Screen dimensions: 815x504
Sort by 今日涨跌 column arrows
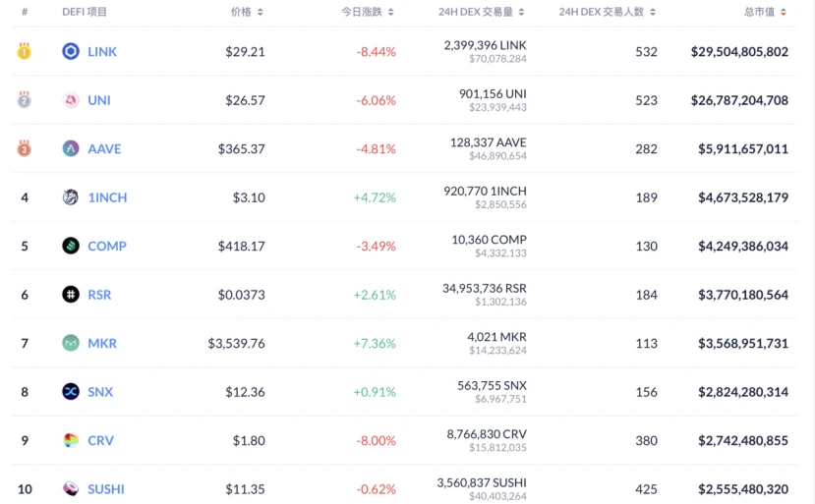(391, 12)
